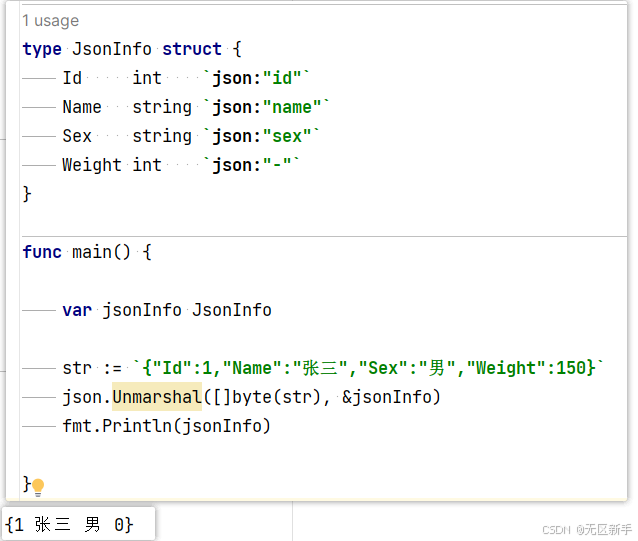The width and height of the screenshot is (638, 541).
Task: Click the json:"id" struct tag
Action: pos(256,78)
